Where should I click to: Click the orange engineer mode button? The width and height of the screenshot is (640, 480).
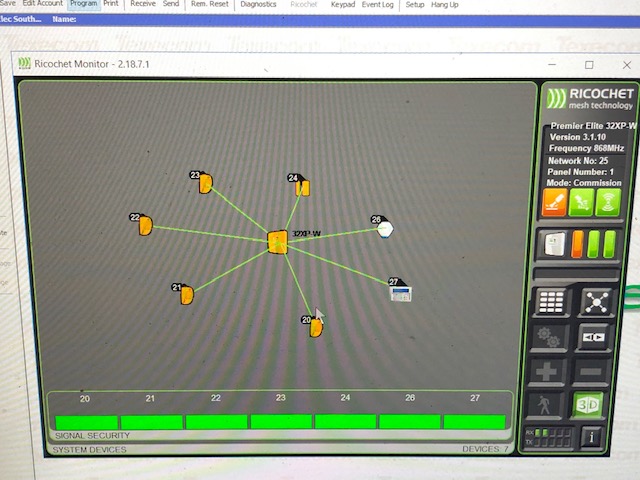pos(554,202)
